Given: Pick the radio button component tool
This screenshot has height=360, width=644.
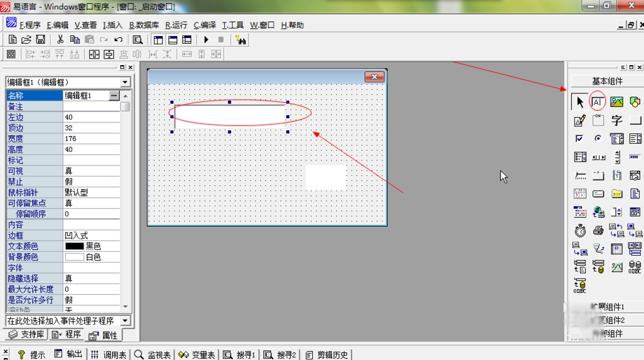Looking at the screenshot, I should (598, 138).
